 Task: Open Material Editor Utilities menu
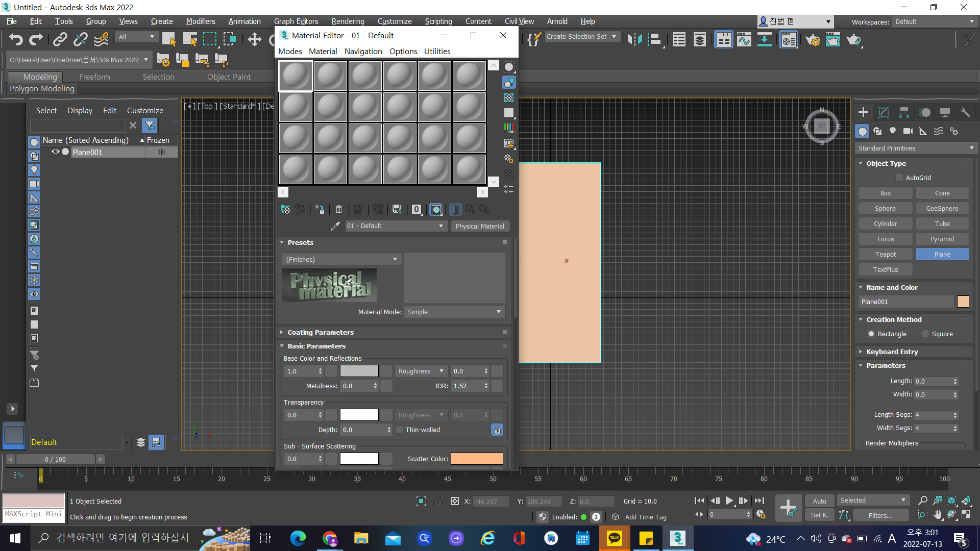[437, 51]
